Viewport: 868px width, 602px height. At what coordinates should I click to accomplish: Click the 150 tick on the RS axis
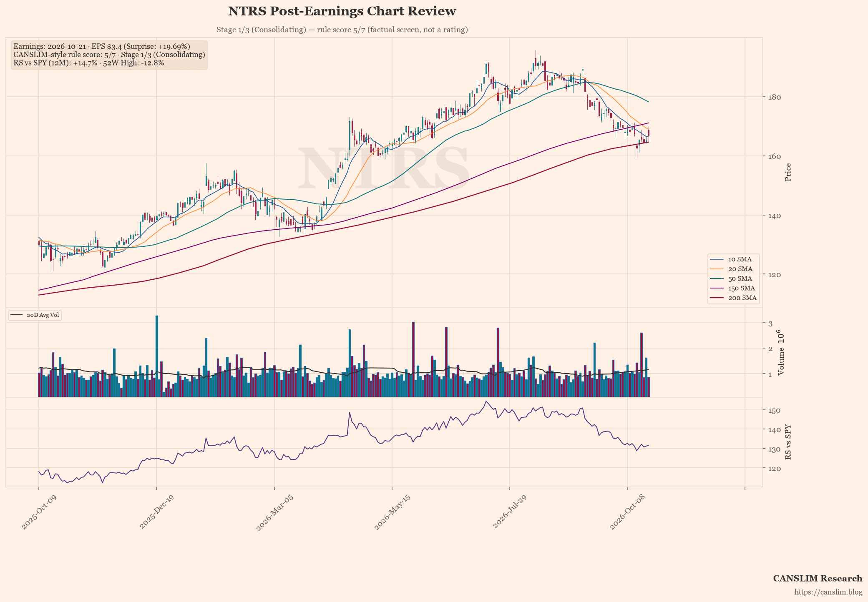(x=775, y=411)
